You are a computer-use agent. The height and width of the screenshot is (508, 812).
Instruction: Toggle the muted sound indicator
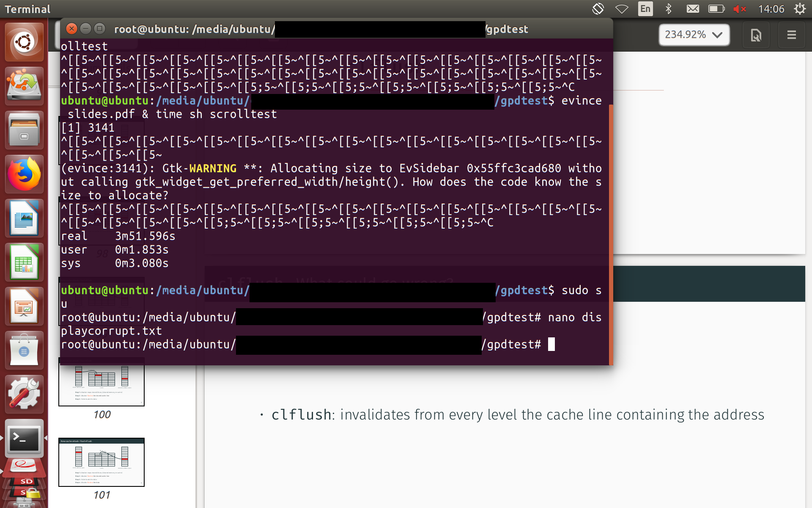pyautogui.click(x=739, y=9)
